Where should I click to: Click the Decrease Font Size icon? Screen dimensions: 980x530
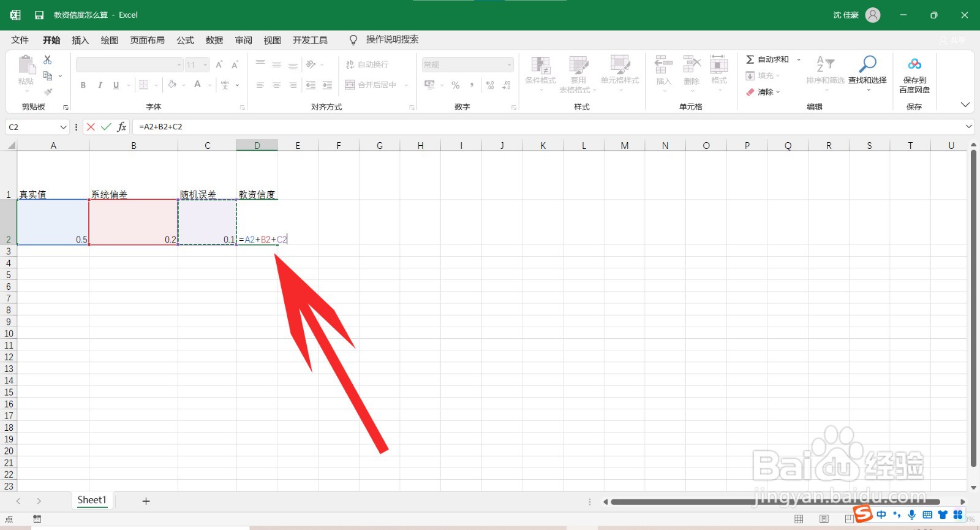pos(235,64)
